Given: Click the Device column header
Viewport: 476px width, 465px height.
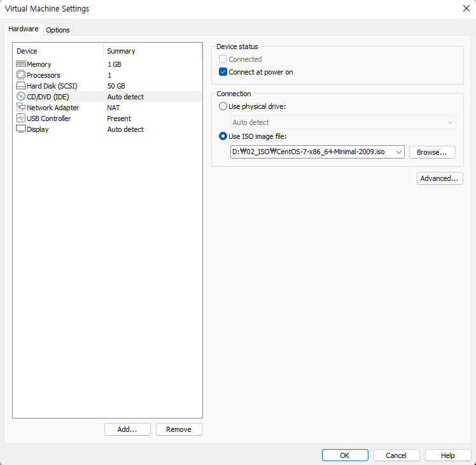Looking at the screenshot, I should 58,51.
